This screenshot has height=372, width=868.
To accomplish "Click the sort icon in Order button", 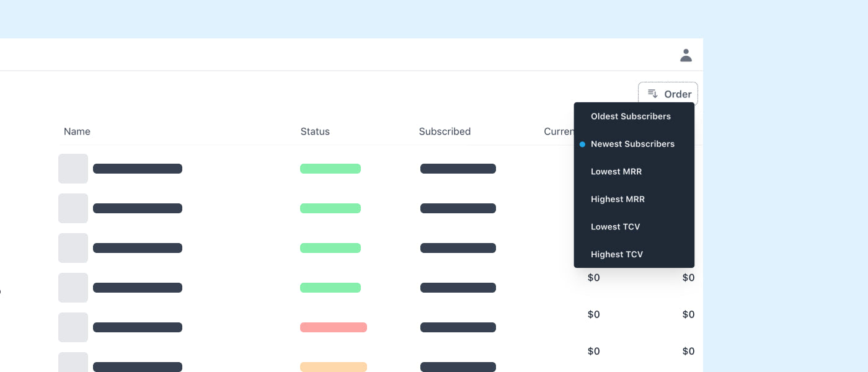I will (653, 94).
